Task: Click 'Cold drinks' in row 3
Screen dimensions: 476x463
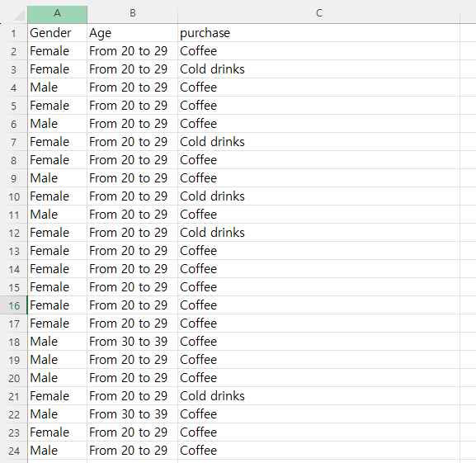Action: click(212, 69)
